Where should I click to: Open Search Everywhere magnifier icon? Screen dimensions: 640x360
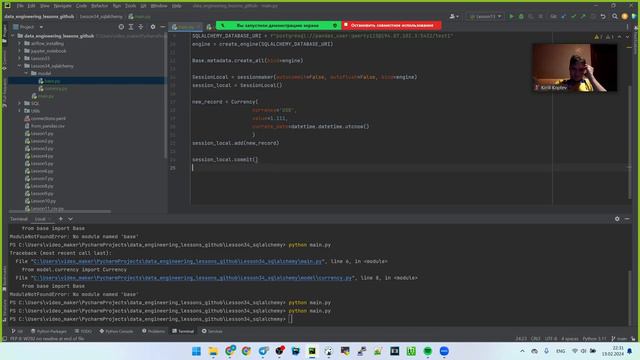click(615, 16)
